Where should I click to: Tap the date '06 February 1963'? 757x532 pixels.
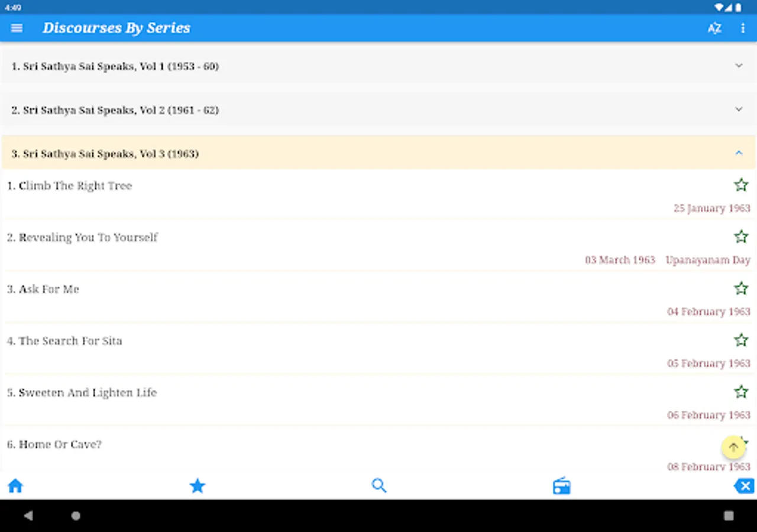(x=709, y=415)
